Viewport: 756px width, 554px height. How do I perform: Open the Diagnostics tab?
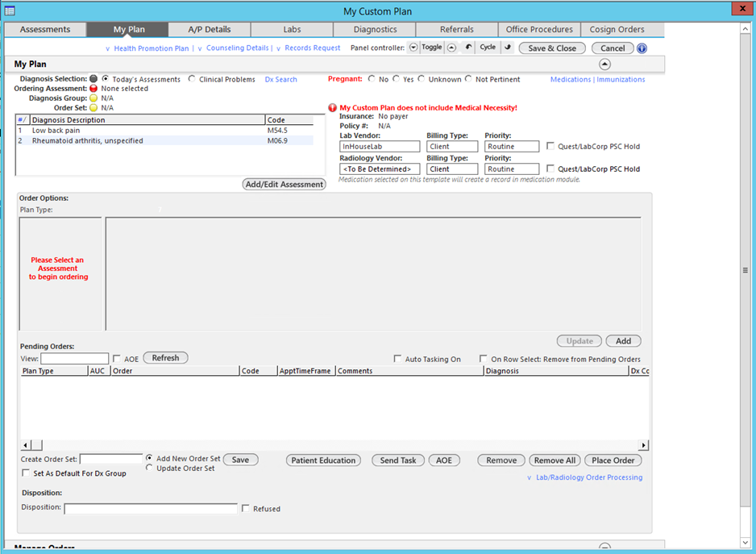375,30
